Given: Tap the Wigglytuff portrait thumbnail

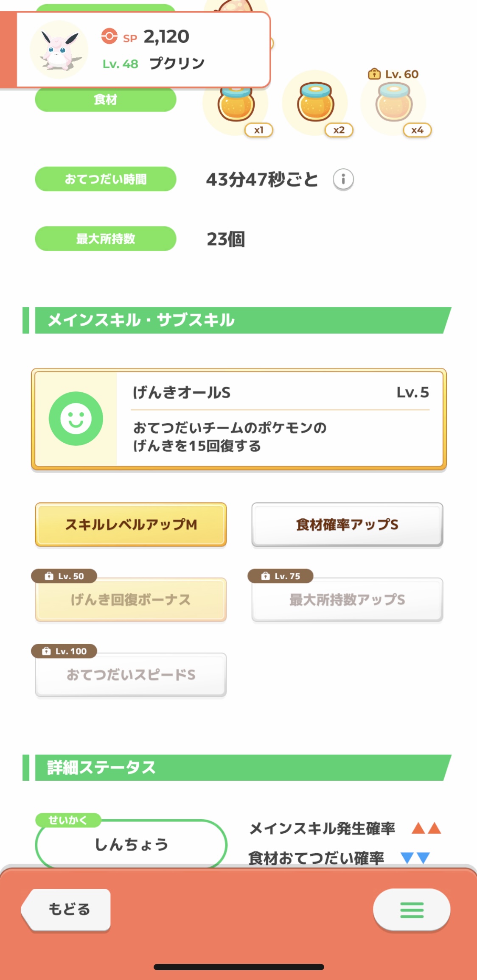Looking at the screenshot, I should click(x=59, y=50).
